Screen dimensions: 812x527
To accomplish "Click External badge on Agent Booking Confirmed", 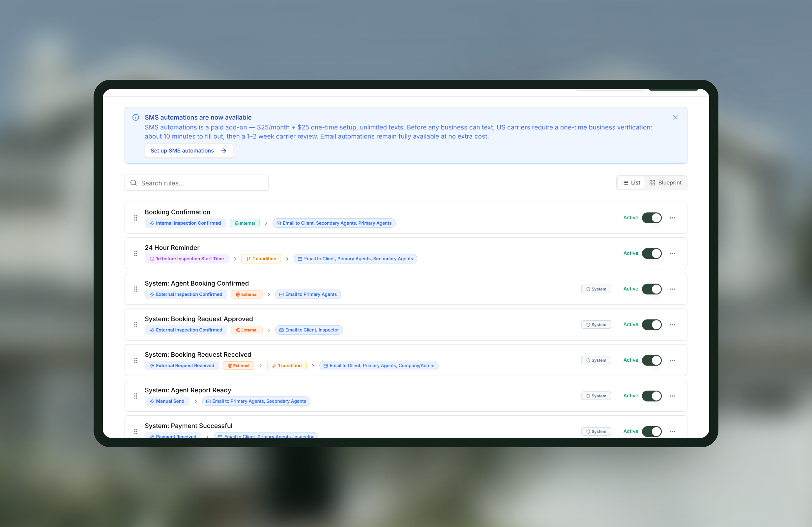I will pos(247,294).
